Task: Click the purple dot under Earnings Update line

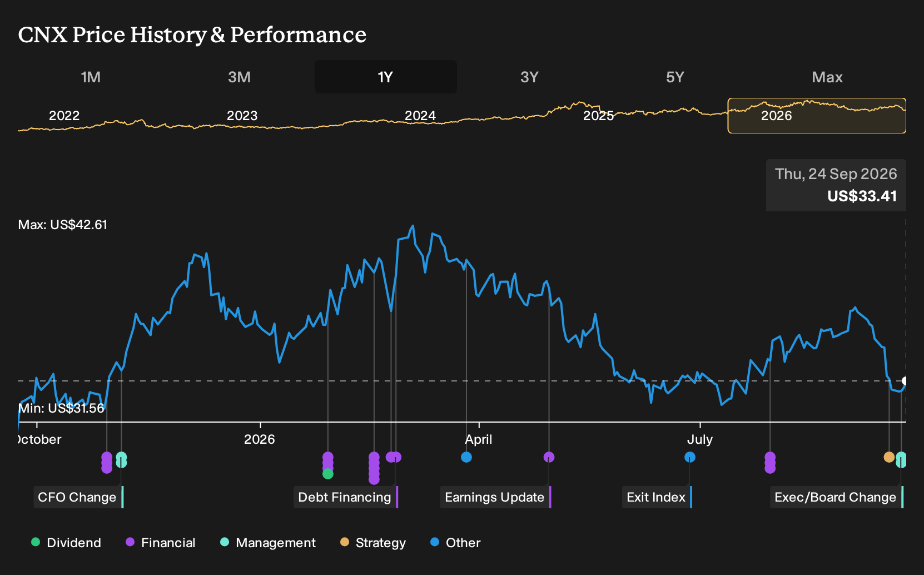Action: coord(549,457)
